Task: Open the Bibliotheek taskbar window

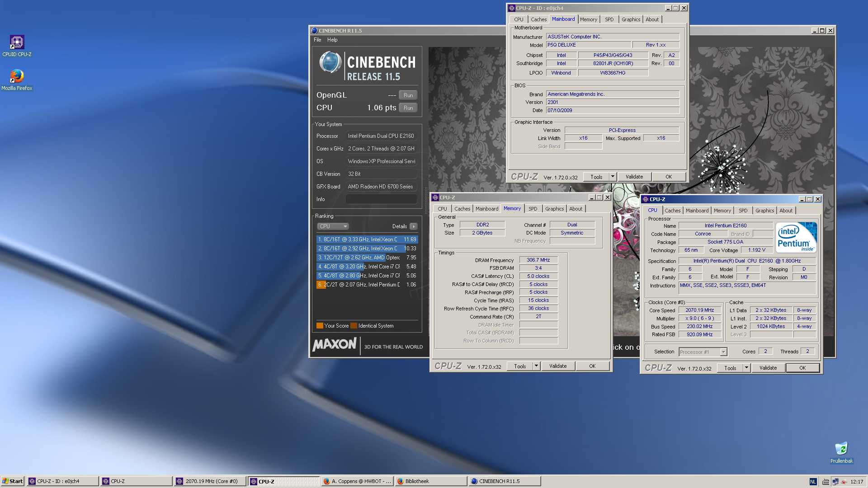Action: 431,481
